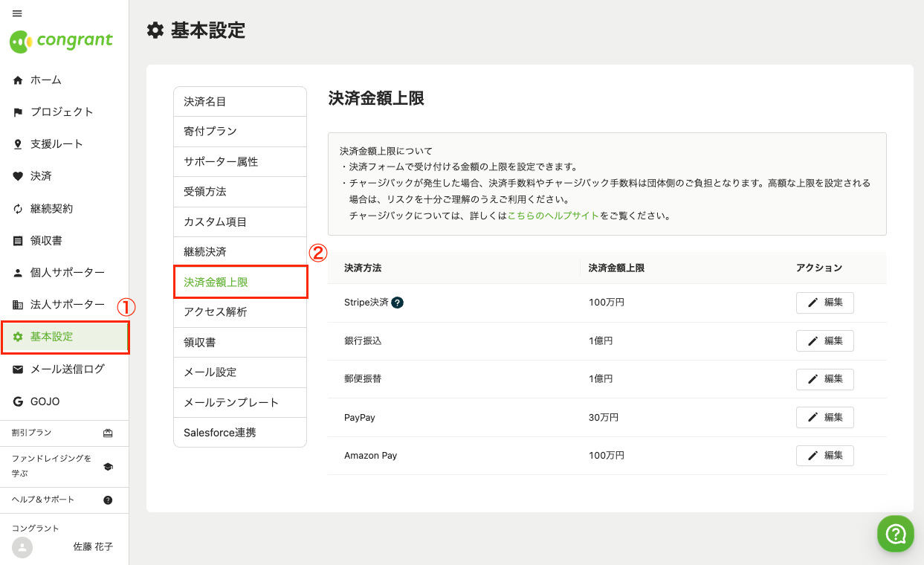This screenshot has height=565, width=924.
Task: Click the Stripe決済 help question icon
Action: click(x=398, y=303)
